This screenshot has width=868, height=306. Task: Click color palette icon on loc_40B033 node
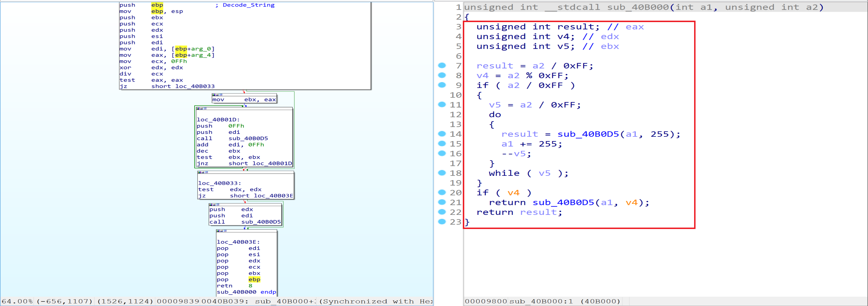point(200,172)
